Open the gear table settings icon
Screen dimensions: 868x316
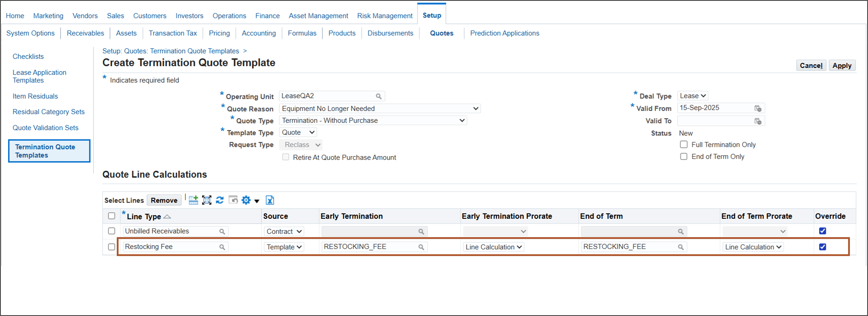click(246, 200)
